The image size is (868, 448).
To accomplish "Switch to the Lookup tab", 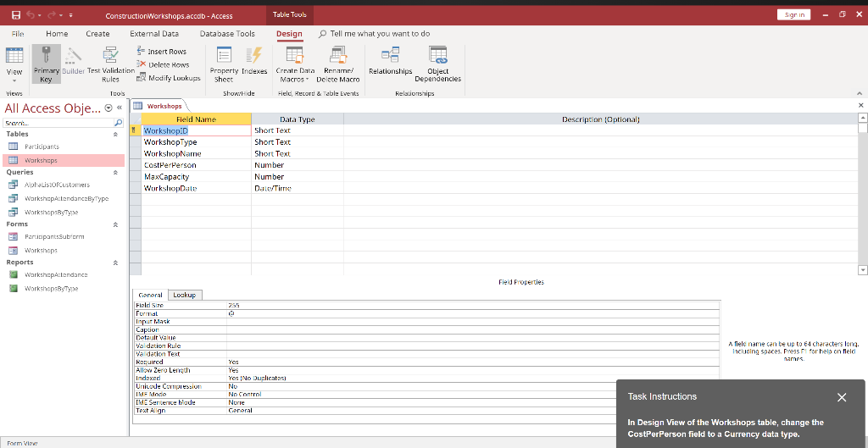I will [x=184, y=295].
